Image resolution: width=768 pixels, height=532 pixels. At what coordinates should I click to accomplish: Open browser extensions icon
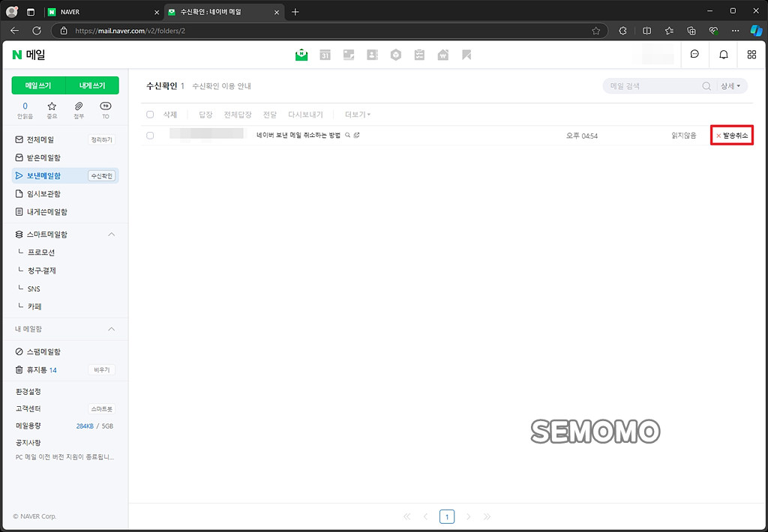pos(622,30)
